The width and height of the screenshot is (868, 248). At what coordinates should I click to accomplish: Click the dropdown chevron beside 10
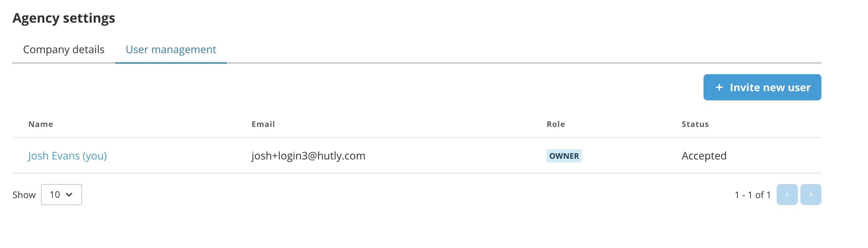[69, 195]
